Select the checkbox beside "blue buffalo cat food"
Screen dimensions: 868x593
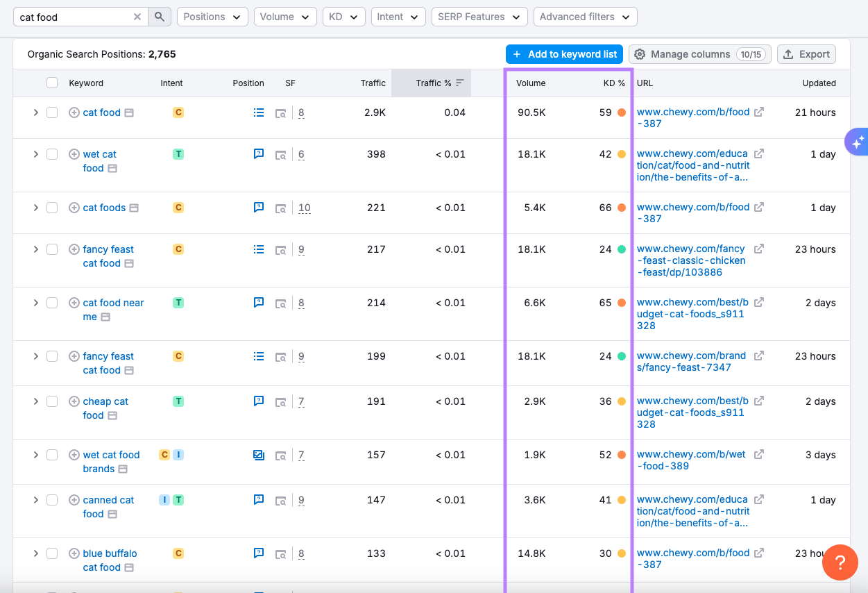pos(52,553)
